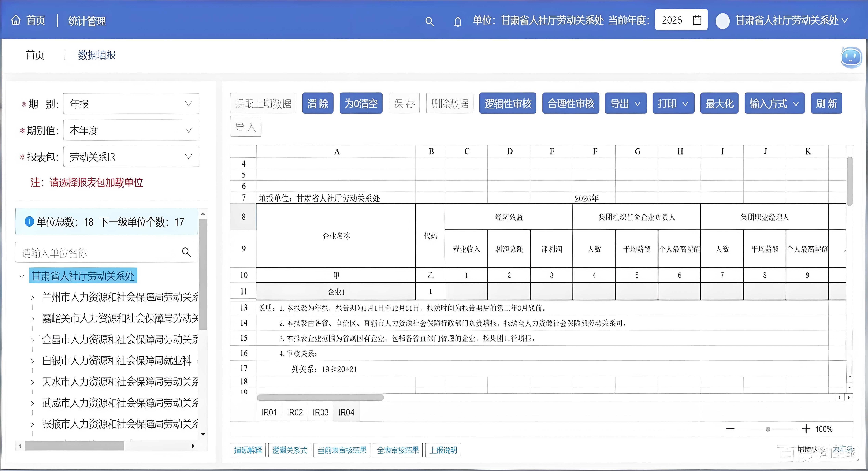Show the 全表审核结果
Image resolution: width=868 pixels, height=471 pixels.
pos(398,450)
